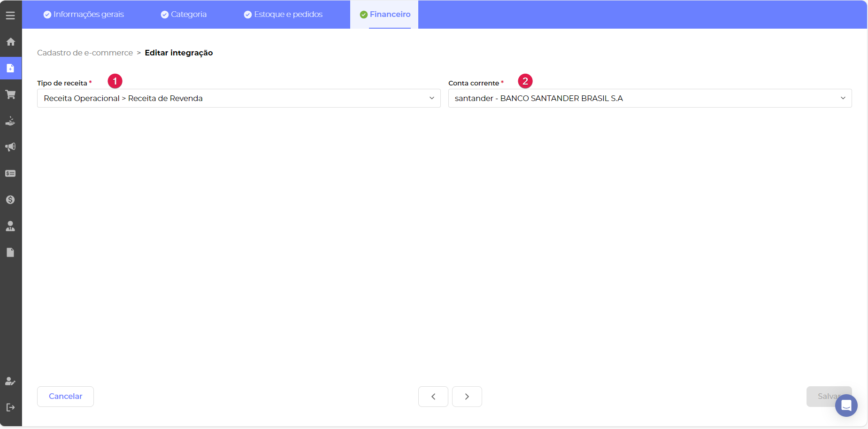Image resolution: width=868 pixels, height=429 pixels.
Task: Click the megaphone marketing icon
Action: 10,147
